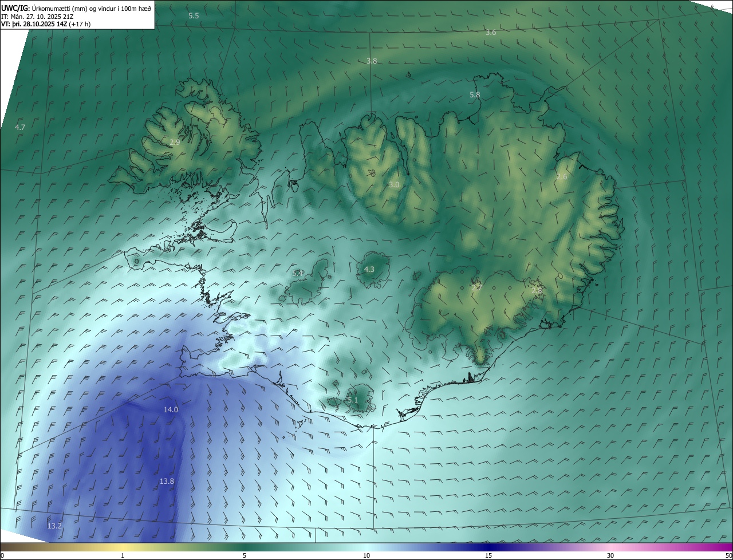This screenshot has width=733, height=560.
Task: Click the pink color near scale value 30
Action: point(610,547)
